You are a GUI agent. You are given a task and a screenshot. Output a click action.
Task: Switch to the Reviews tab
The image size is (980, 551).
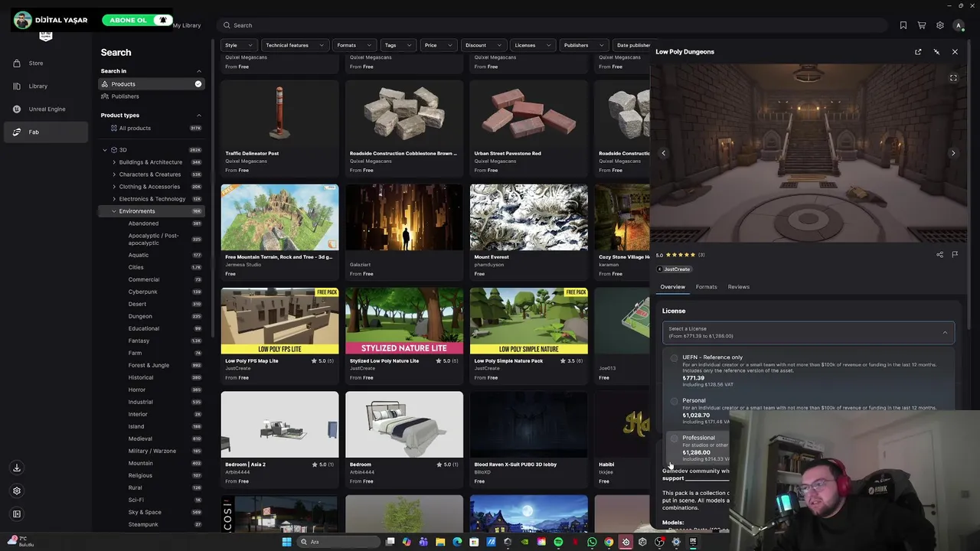tap(738, 287)
